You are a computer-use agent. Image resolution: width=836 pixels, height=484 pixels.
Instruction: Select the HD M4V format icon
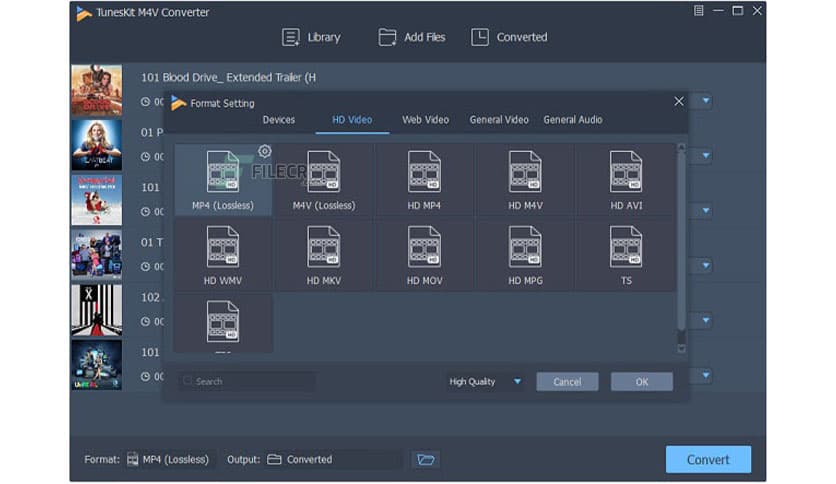[x=525, y=171]
